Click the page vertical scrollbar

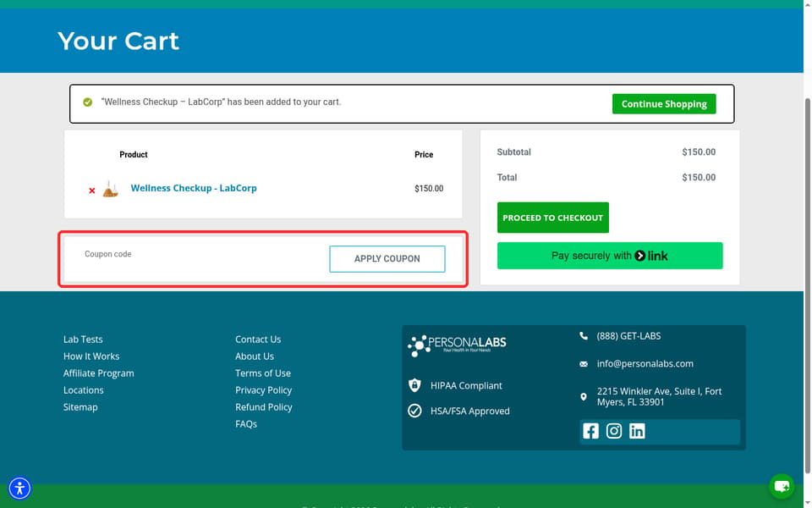click(x=807, y=285)
